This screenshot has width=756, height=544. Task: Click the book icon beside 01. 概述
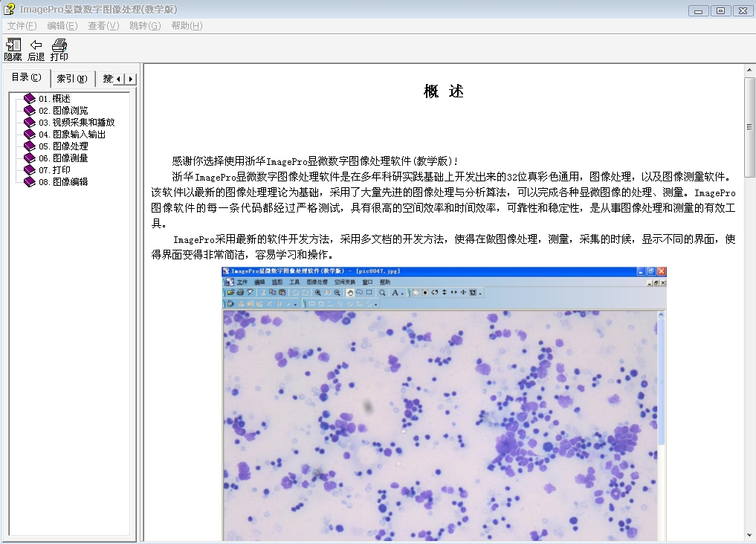pyautogui.click(x=30, y=98)
